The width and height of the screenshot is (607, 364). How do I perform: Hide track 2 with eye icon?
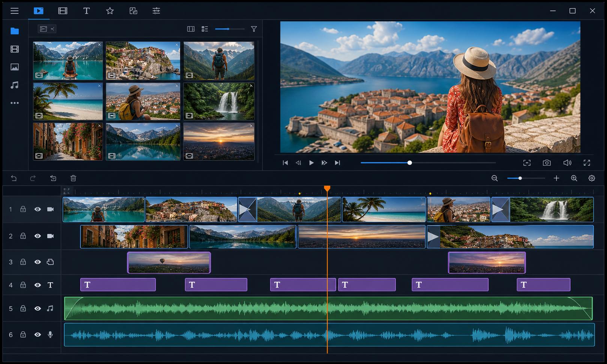(37, 236)
